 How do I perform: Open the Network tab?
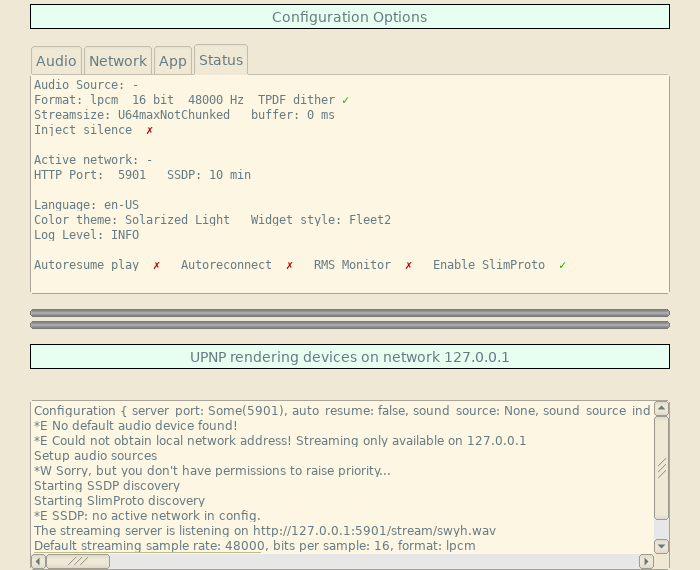118,60
